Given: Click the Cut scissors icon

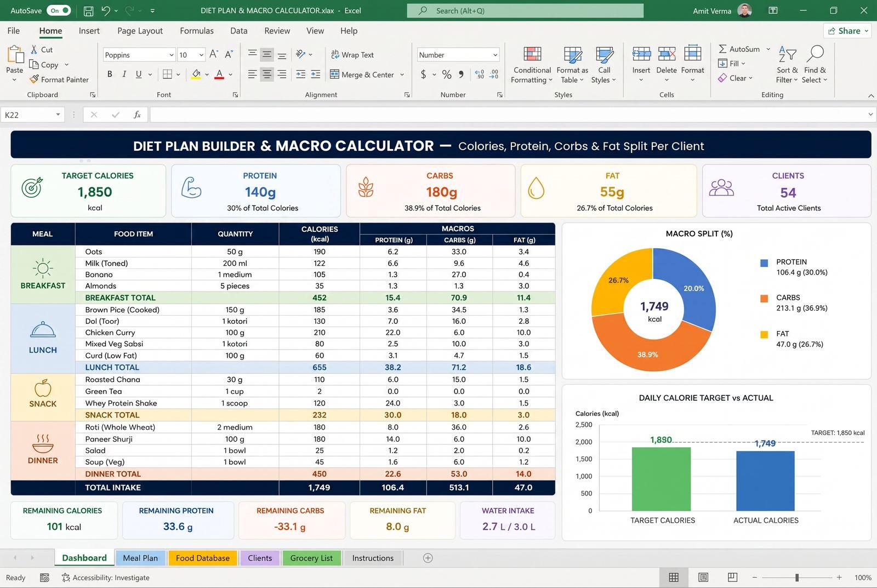Looking at the screenshot, I should (x=34, y=49).
